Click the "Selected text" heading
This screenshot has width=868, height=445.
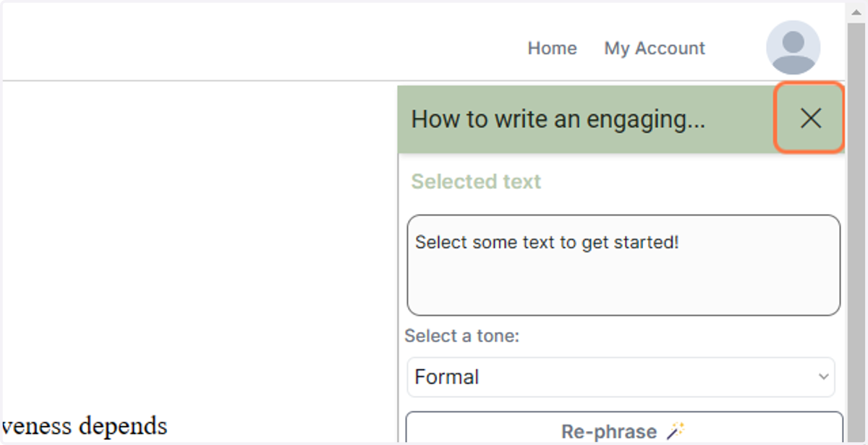point(476,182)
